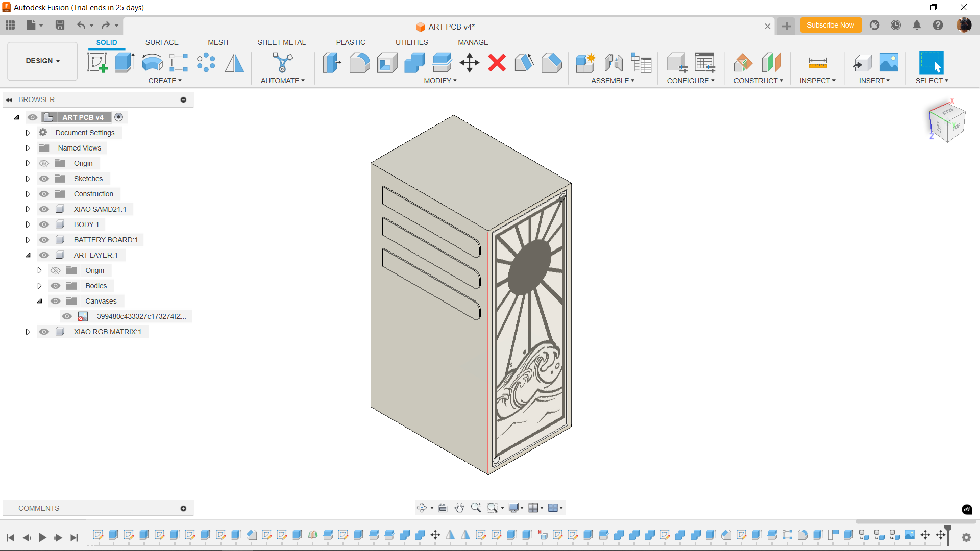Toggle XIAO RGB MATRIX:1 visibility
The width and height of the screenshot is (980, 551).
[44, 332]
